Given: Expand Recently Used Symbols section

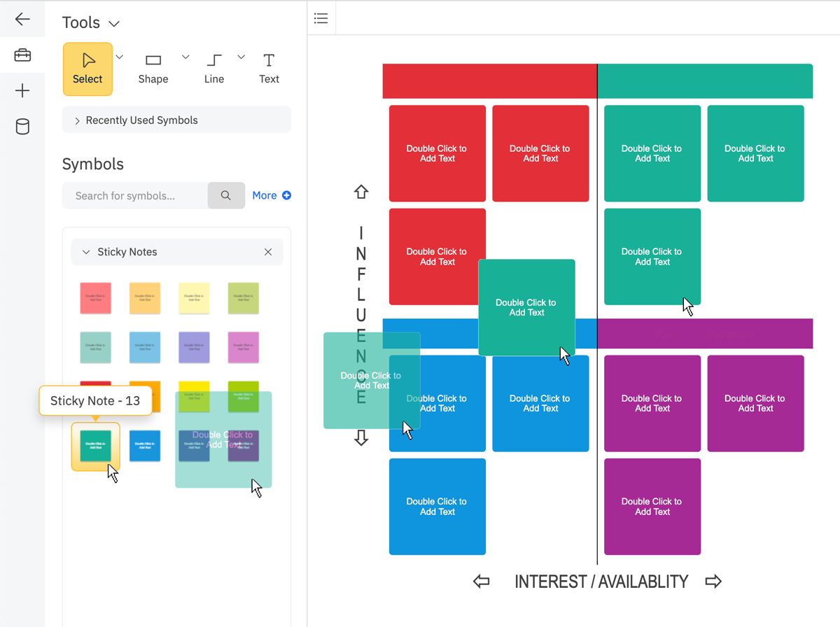Looking at the screenshot, I should [x=78, y=120].
